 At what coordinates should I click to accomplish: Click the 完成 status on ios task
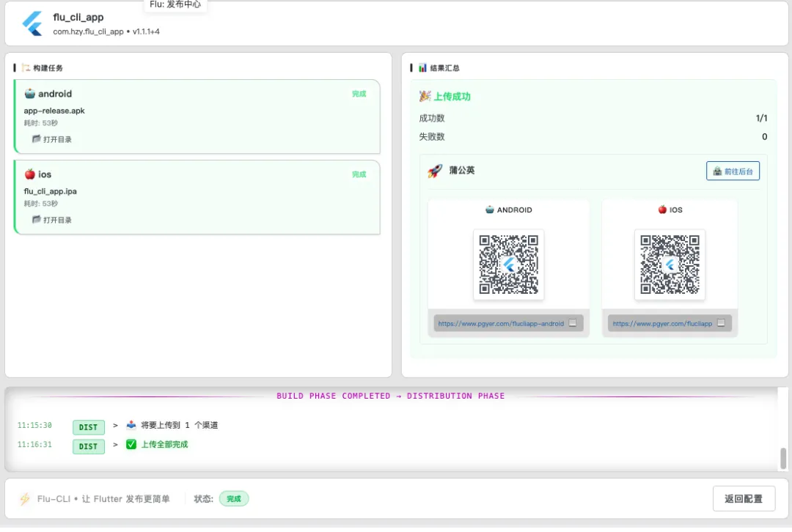tap(359, 174)
